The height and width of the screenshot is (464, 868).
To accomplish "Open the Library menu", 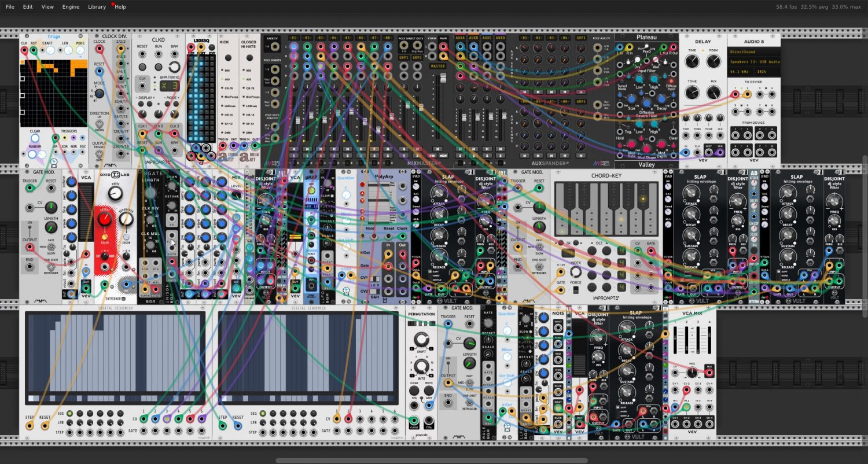I will tap(97, 7).
